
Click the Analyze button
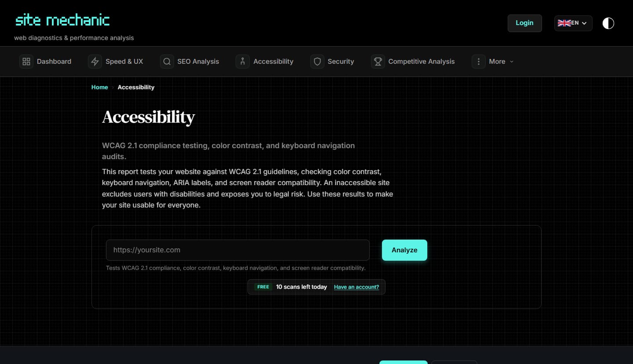coord(404,250)
